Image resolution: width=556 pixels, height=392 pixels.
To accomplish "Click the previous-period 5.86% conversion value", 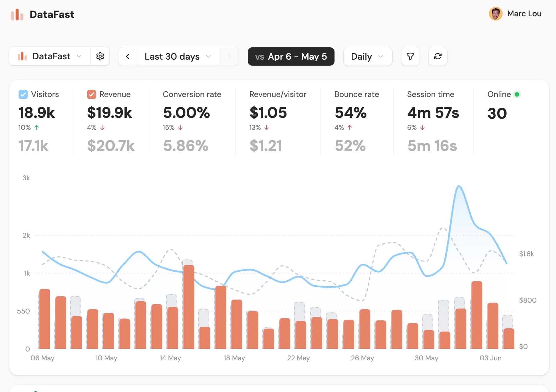I will tap(186, 146).
